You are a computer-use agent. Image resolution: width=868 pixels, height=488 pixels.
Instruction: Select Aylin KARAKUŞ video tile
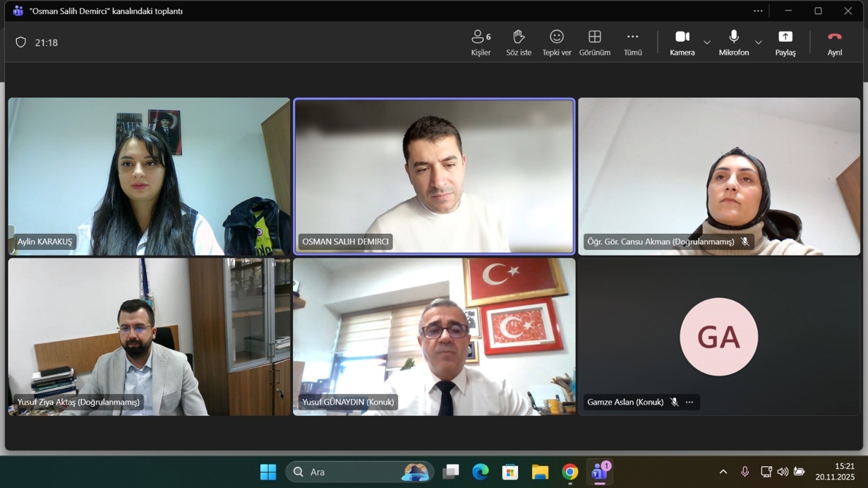click(149, 176)
